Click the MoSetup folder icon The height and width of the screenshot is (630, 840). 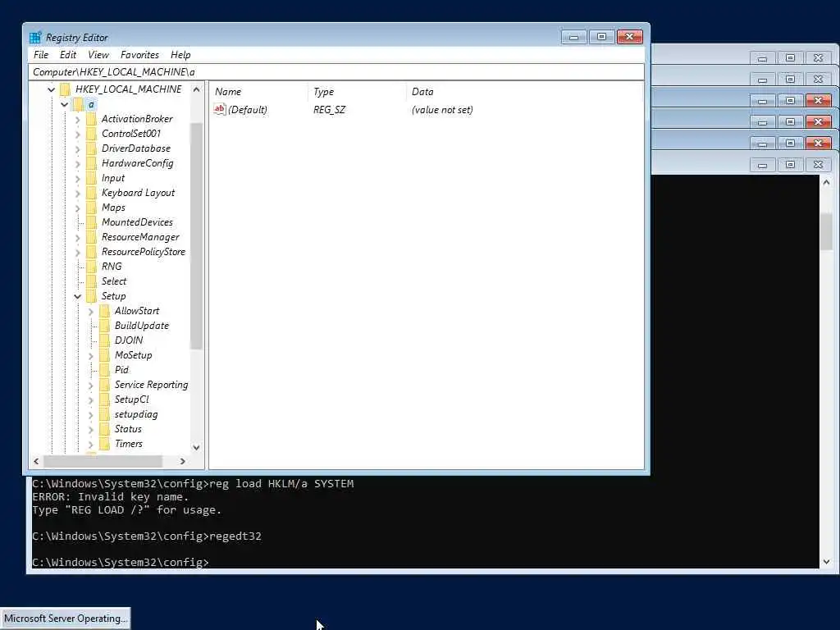point(104,354)
